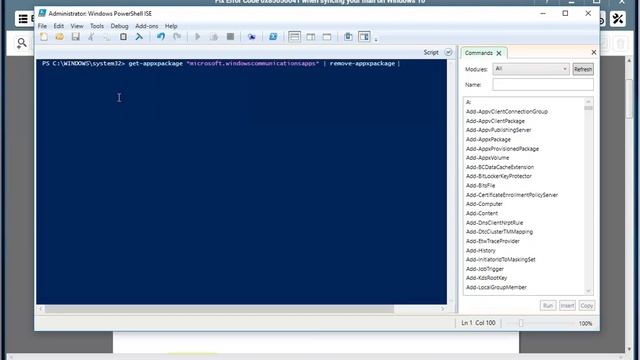Adjust the zoom slider in status bar
This screenshot has height=360, width=640.
(520, 323)
